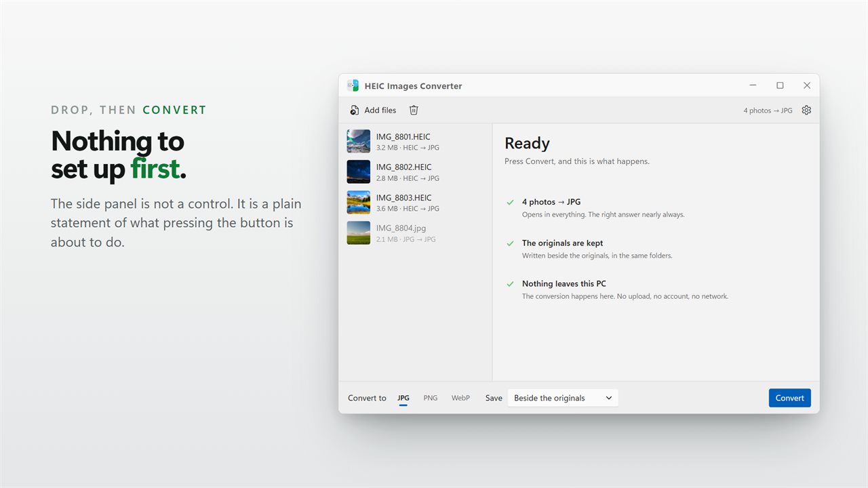Click the IMG_8802.HEIC file name

403,167
